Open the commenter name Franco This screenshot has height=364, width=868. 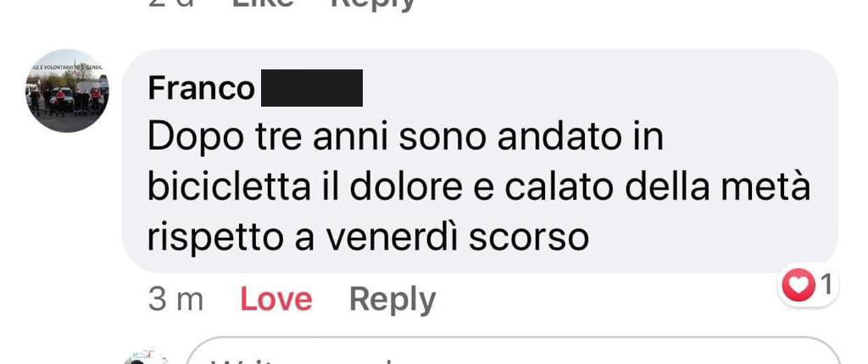click(x=201, y=89)
